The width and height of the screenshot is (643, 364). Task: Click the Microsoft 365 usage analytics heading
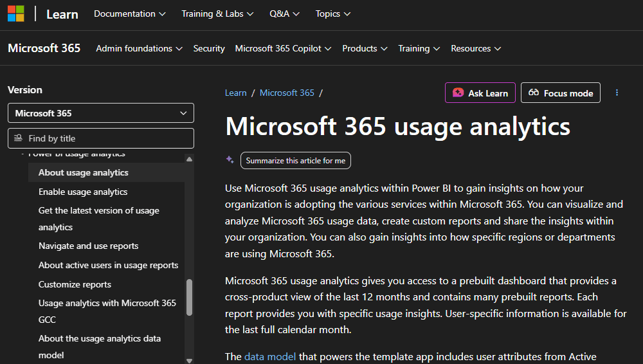tap(398, 126)
